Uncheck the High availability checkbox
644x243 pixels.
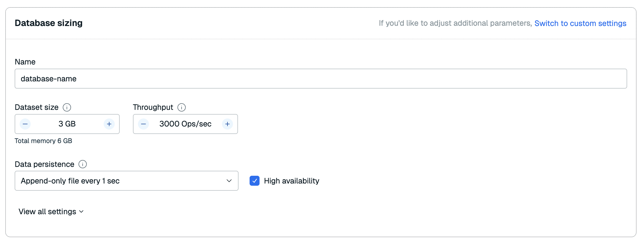tap(255, 181)
